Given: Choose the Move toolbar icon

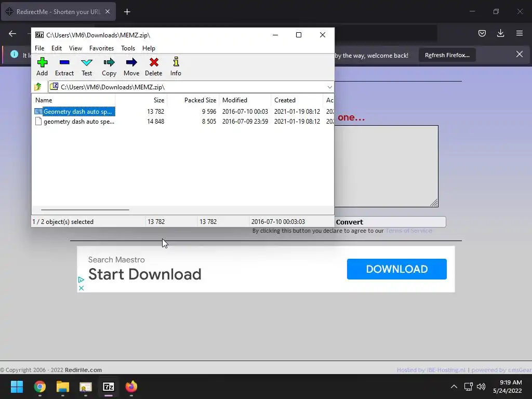Looking at the screenshot, I should pos(131,66).
